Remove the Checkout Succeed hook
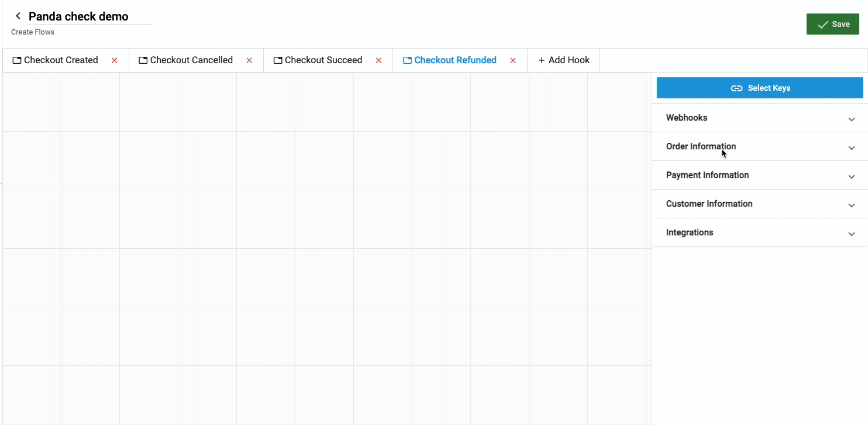The height and width of the screenshot is (425, 868). point(378,60)
